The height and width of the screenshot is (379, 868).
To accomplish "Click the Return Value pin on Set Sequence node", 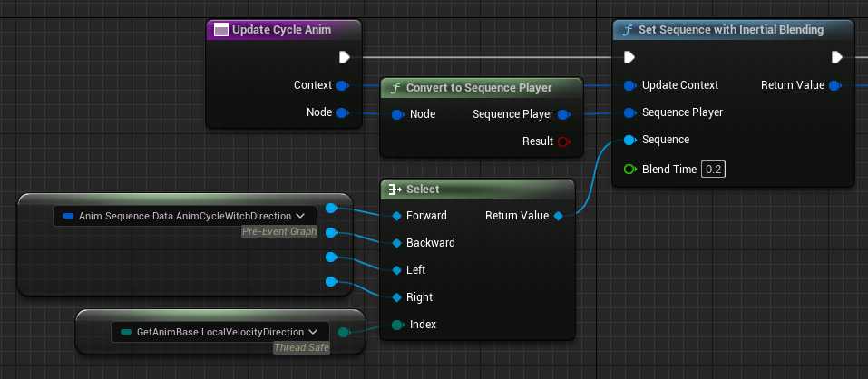I will point(834,85).
